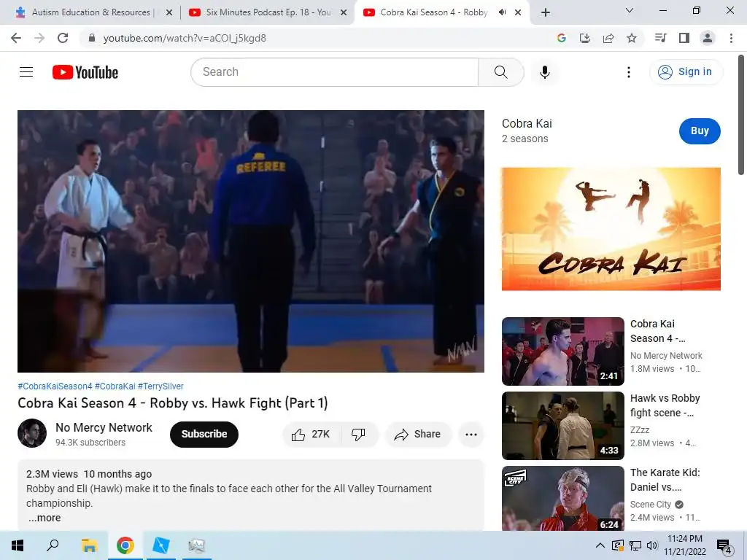Start voice search with microphone icon

[545, 72]
